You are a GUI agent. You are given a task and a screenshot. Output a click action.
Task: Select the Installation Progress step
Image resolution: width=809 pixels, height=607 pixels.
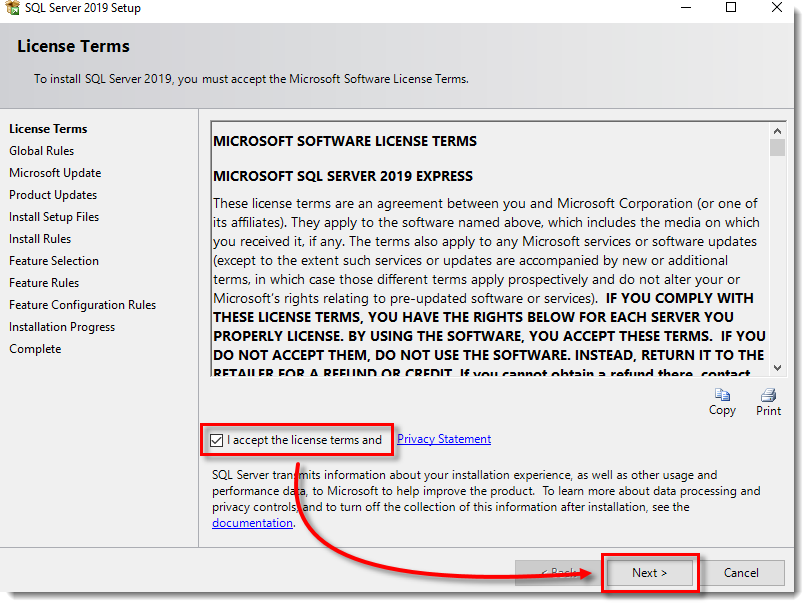point(62,327)
